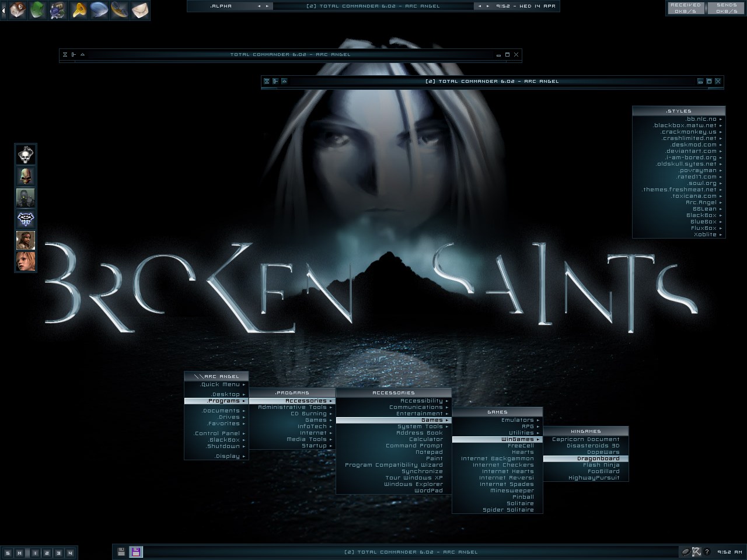Choose Xoblite style entry

[x=679, y=235]
